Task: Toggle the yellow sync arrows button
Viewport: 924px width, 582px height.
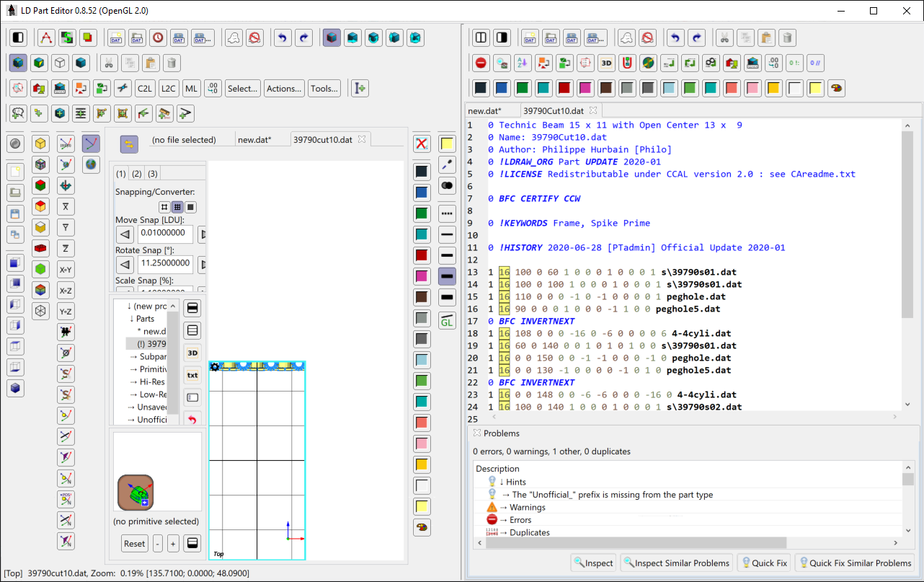Action: coord(129,144)
